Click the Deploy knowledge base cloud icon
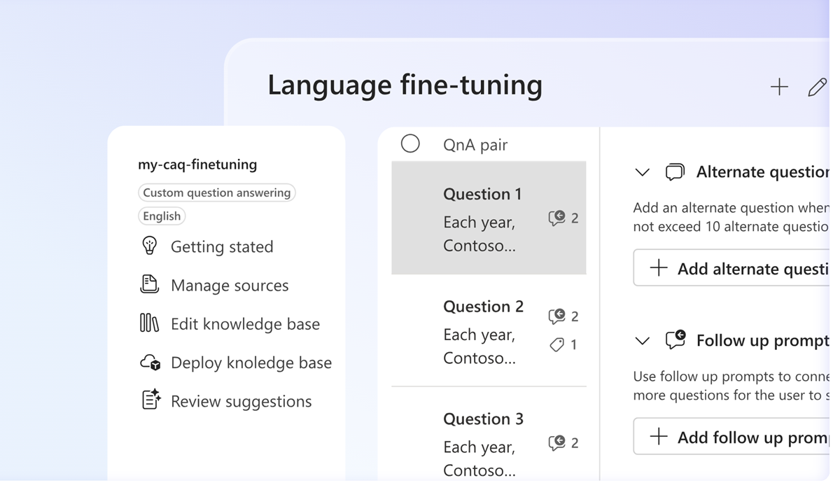This screenshot has height=504, width=840. tap(150, 362)
